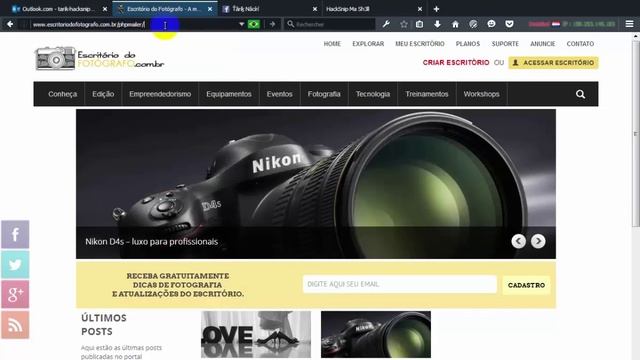The height and width of the screenshot is (360, 640).
Task: Click the Nikon D4s hero banner image
Action: [x=316, y=184]
